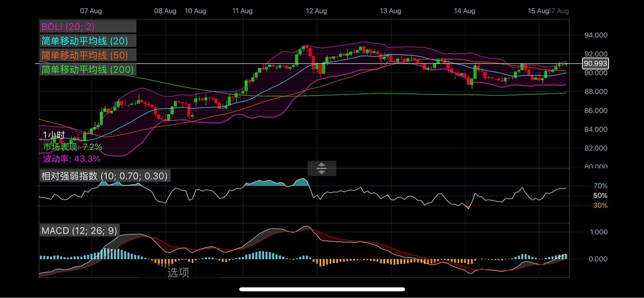Click the 波动率: 43.3% text
644x298 pixels.
click(71, 158)
